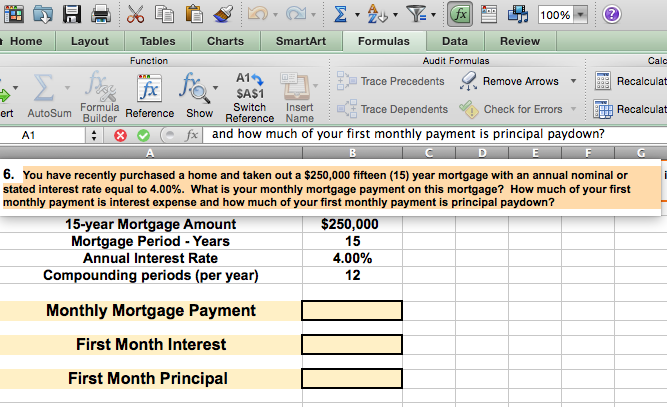The height and width of the screenshot is (407, 667).
Task: Click the fx insert function icon in formula bar
Action: click(x=192, y=135)
